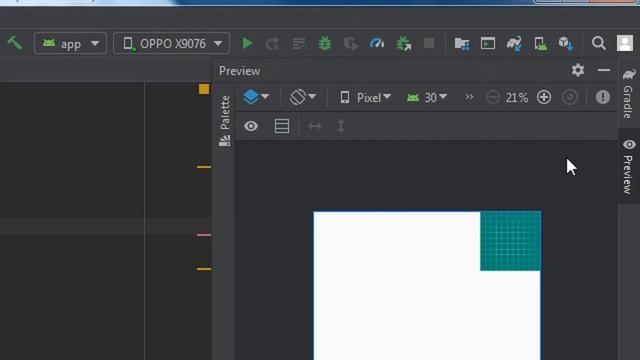Hide the Preview panel with the minus icon
The width and height of the screenshot is (640, 360).
tap(604, 70)
